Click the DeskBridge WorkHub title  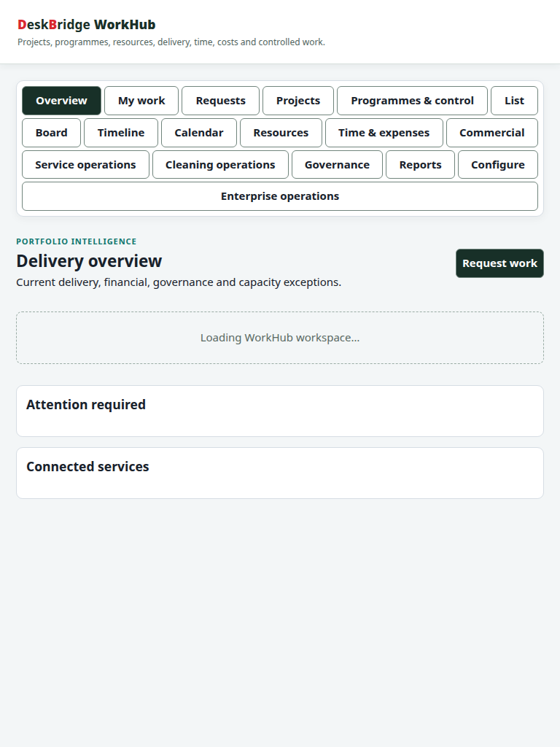(87, 25)
